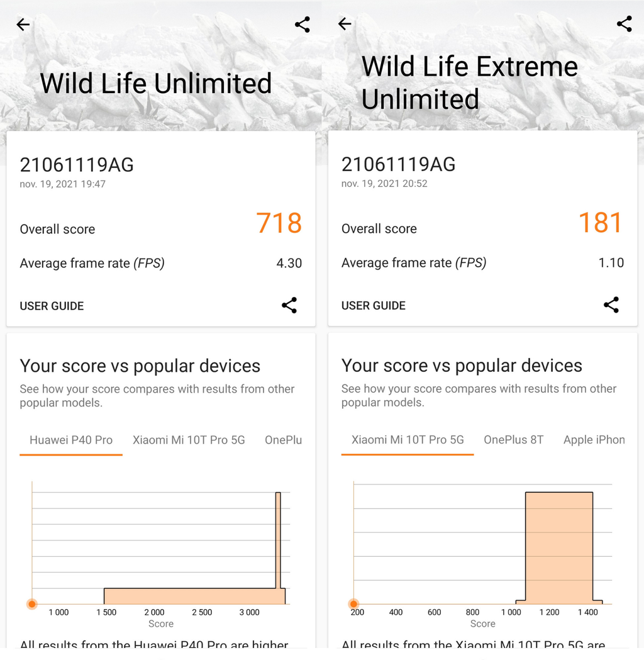
Task: Tap the overall score 718
Action: tap(279, 223)
